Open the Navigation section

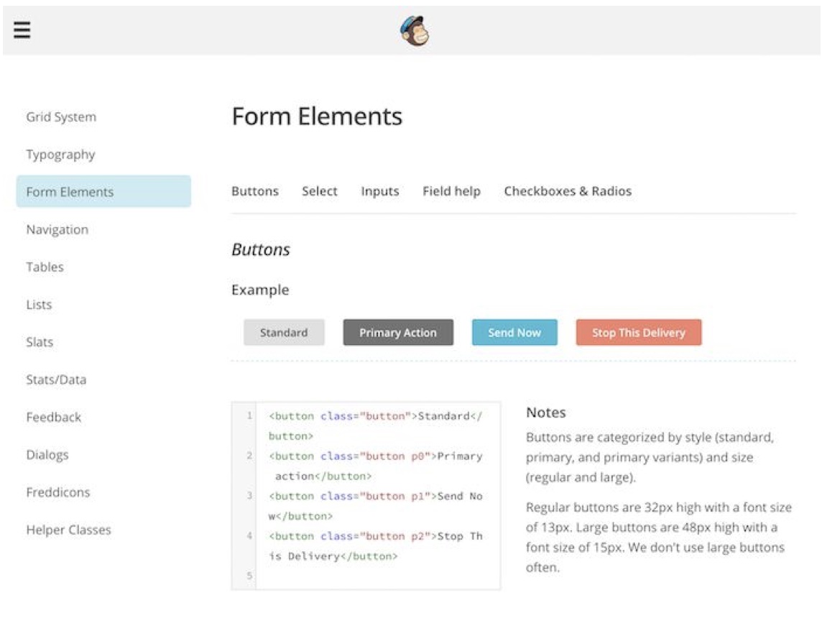pos(57,230)
